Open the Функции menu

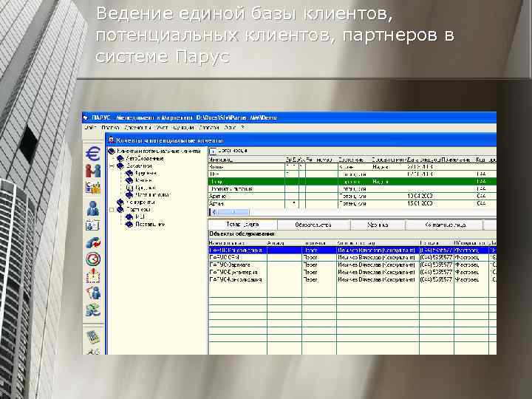click(x=183, y=128)
